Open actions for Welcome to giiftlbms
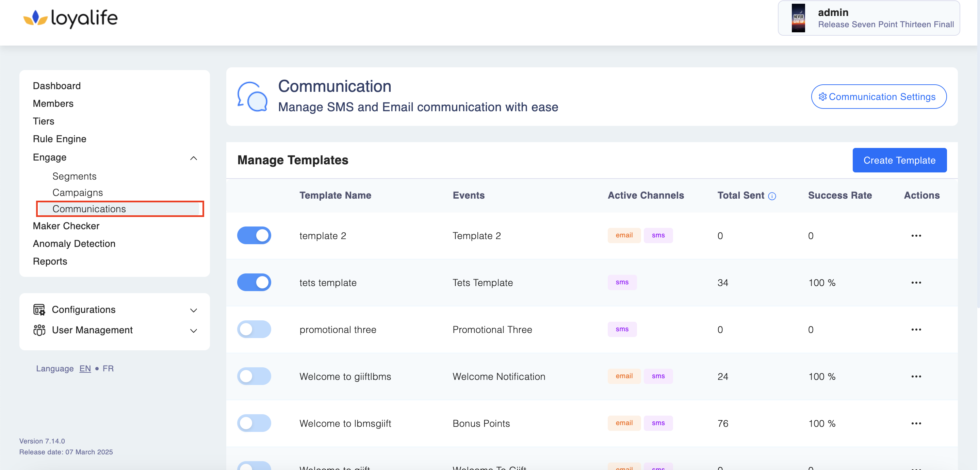980x470 pixels. click(x=916, y=376)
